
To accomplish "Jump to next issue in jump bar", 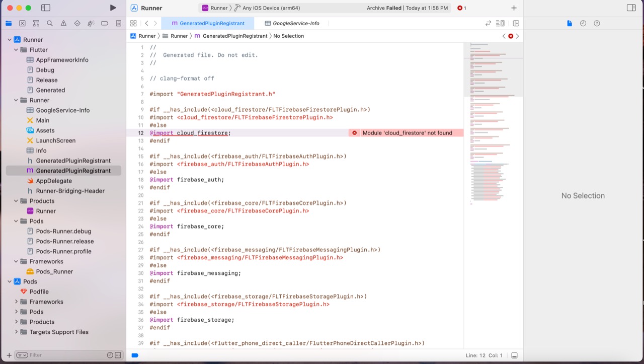I will click(x=517, y=36).
